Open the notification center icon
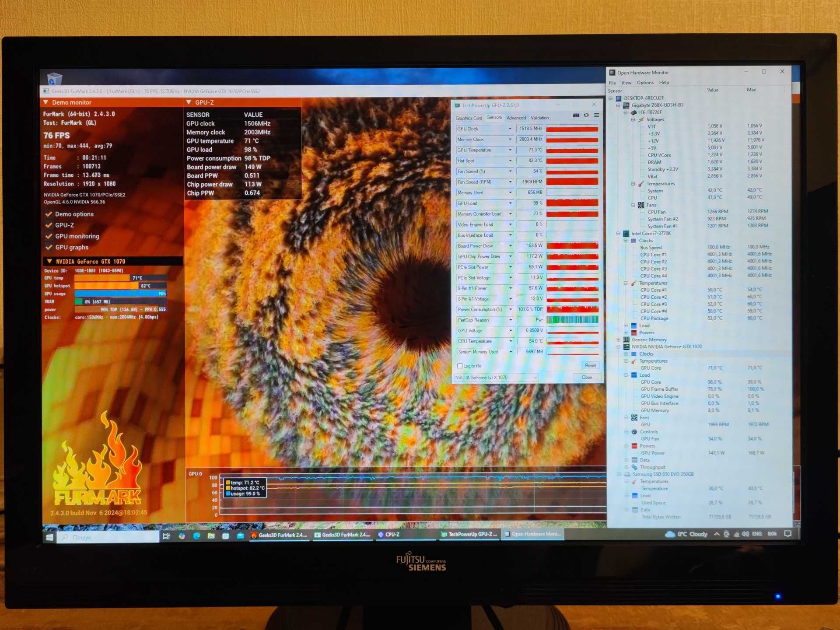Screen dimensions: 840x630 coord(788,534)
